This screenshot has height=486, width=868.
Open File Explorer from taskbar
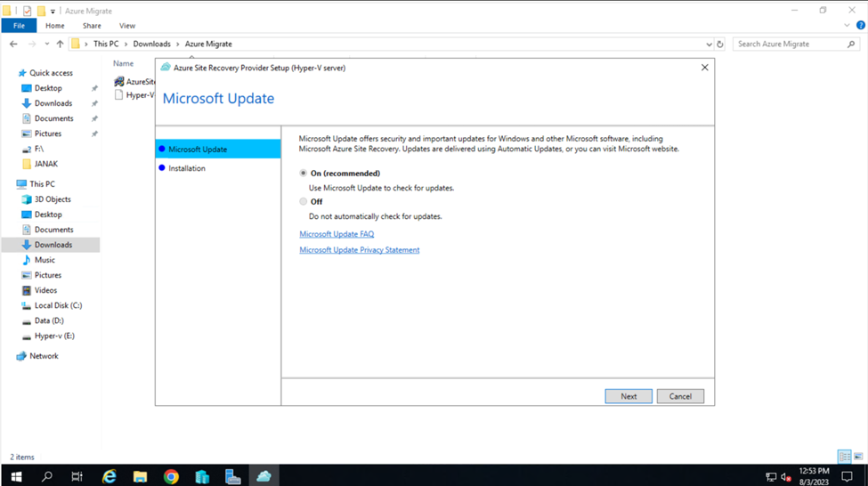tap(140, 476)
